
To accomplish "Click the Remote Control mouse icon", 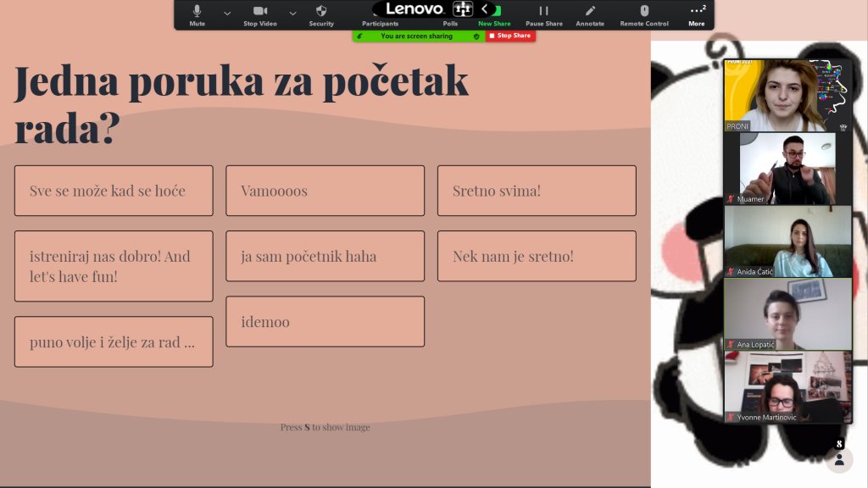I will click(644, 14).
